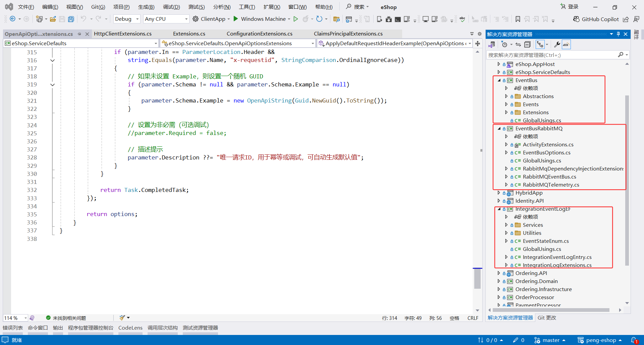The width and height of the screenshot is (644, 345).
Task: Click the 未找到相关问题 status indicator
Action: click(x=66, y=318)
